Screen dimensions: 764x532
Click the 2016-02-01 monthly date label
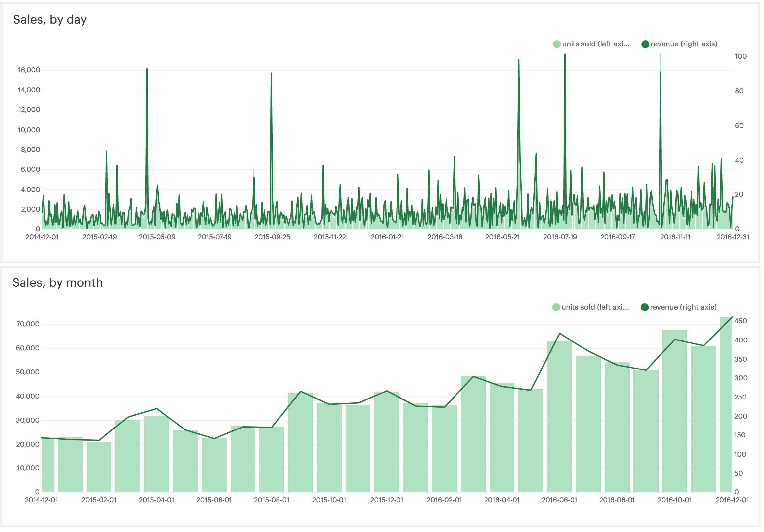[444, 500]
